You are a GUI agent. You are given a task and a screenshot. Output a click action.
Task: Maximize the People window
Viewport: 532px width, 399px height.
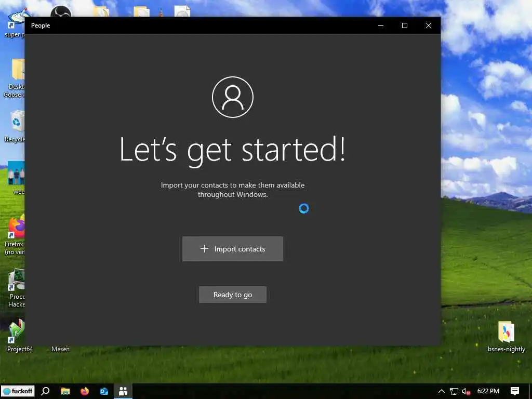[x=404, y=25]
